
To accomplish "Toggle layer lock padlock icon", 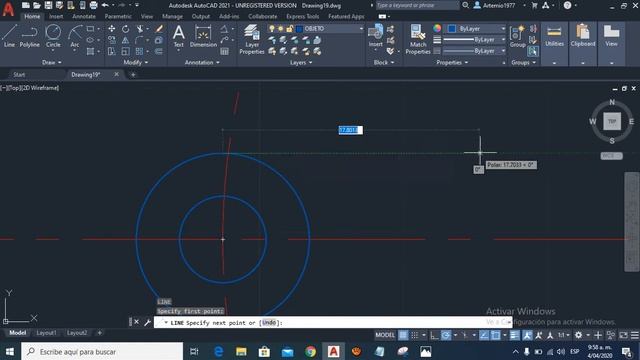I will coord(290,29).
